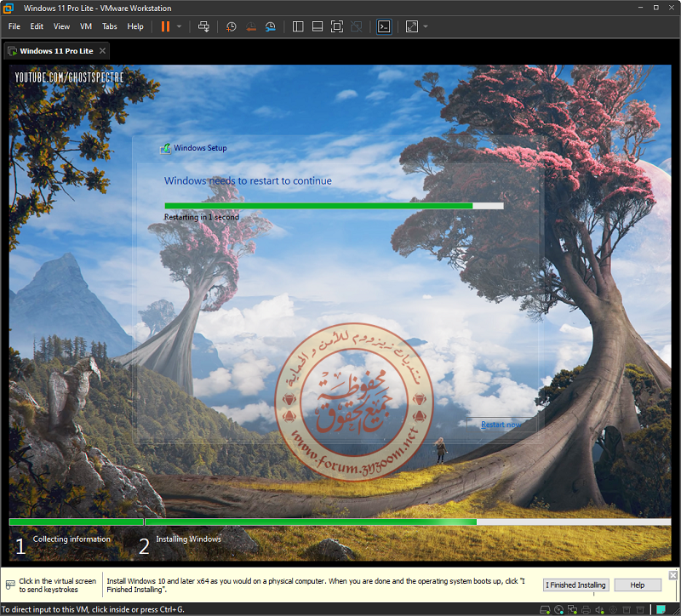Pause the virtual machine with the orange button
Screen dimensions: 681x616
click(x=165, y=26)
